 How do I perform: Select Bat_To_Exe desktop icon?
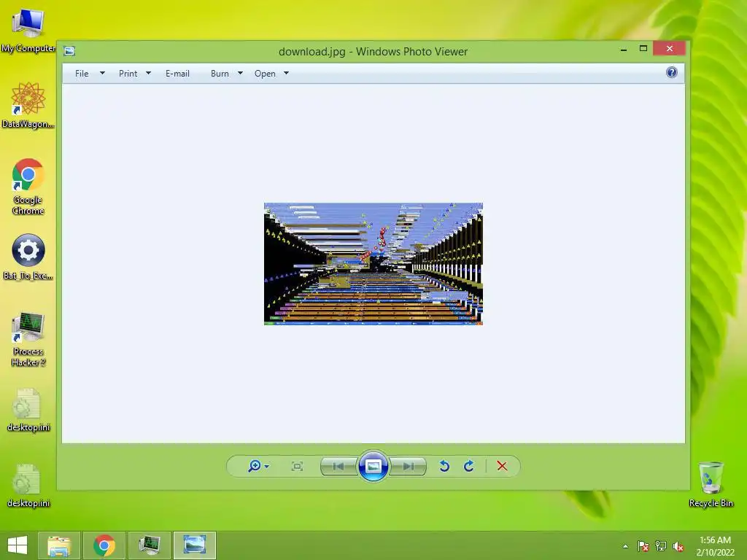pyautogui.click(x=28, y=257)
